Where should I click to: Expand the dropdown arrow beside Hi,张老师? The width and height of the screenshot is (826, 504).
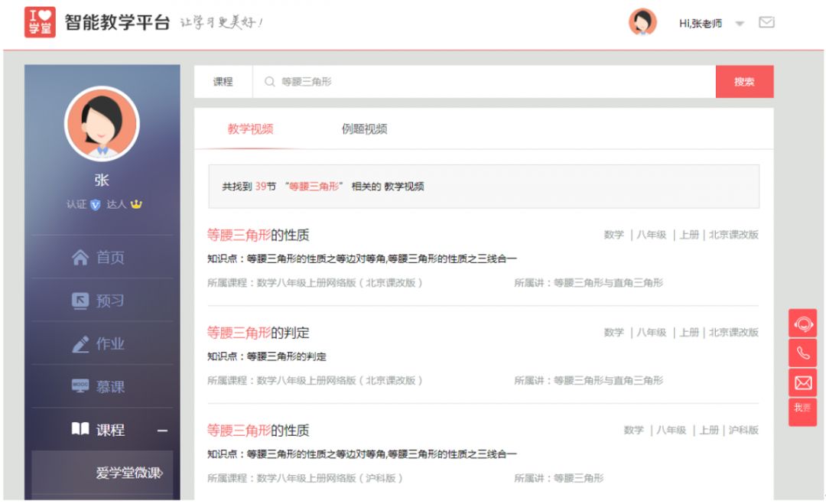pos(740,24)
